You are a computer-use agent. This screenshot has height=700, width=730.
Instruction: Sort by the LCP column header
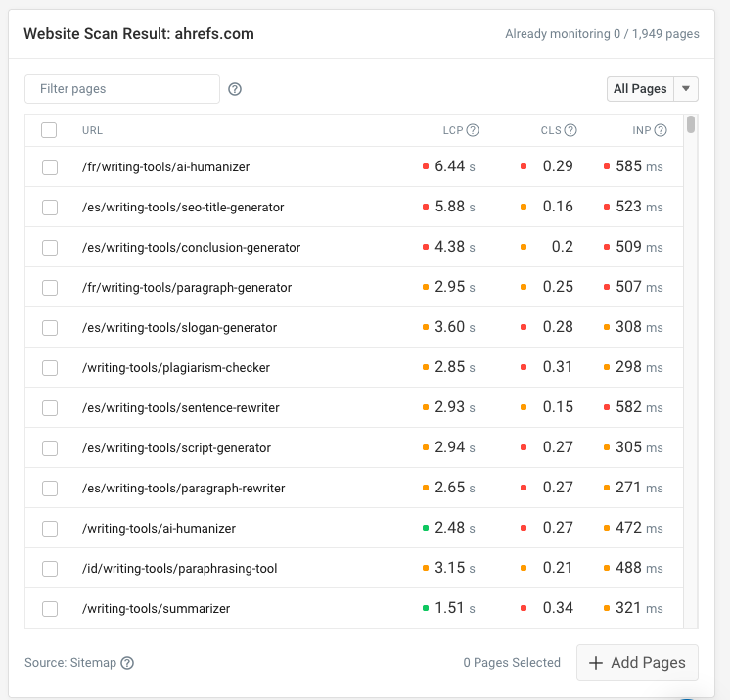pos(453,130)
